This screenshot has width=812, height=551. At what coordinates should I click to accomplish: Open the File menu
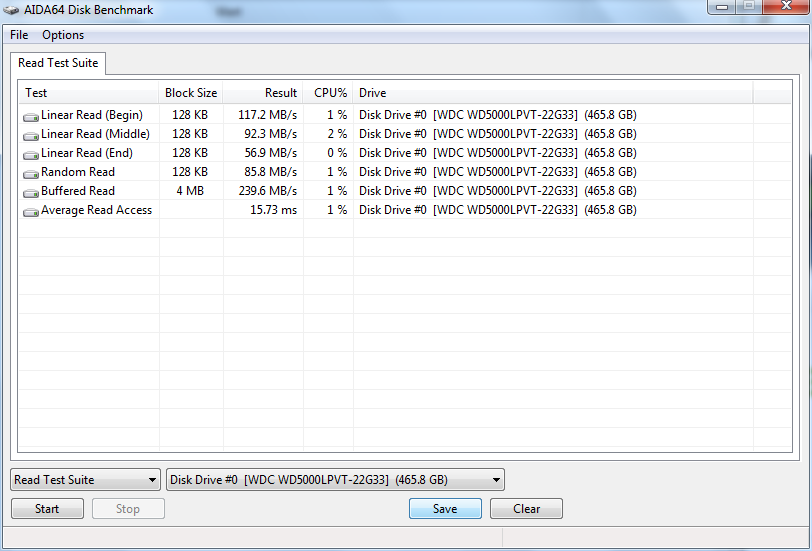coord(19,35)
